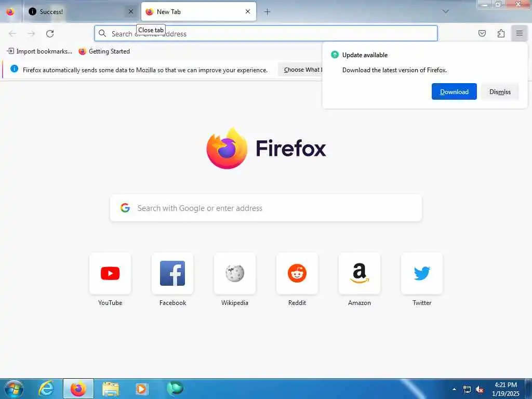Image resolution: width=532 pixels, height=399 pixels.
Task: Close the Success! tab
Action: click(130, 11)
